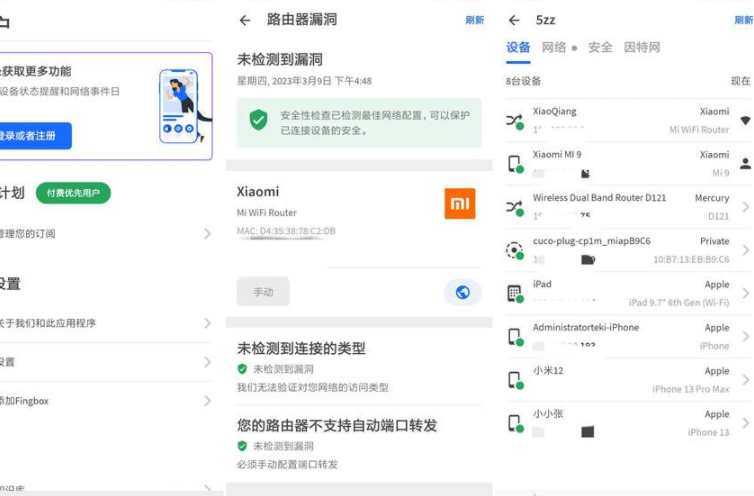This screenshot has height=496, width=754.
Task: Open the 添加Fingbox row chevron
Action: coord(207,401)
